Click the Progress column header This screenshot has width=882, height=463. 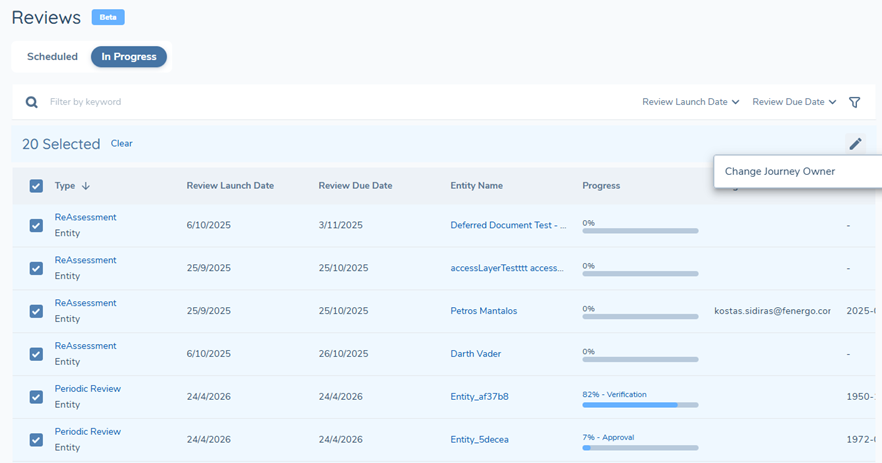click(601, 186)
